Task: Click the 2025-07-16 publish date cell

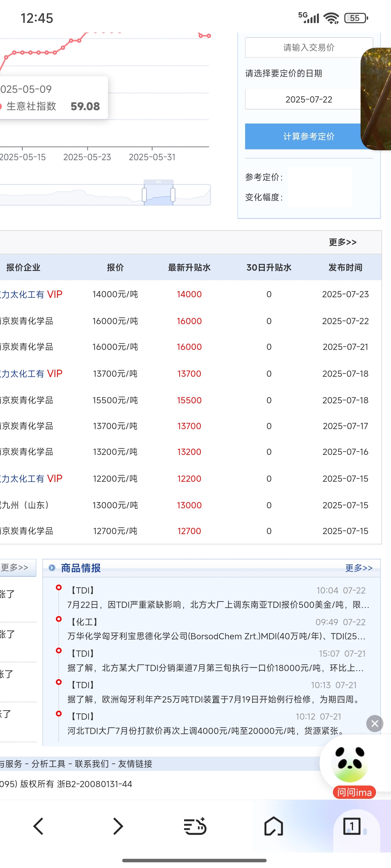Action: click(x=345, y=452)
